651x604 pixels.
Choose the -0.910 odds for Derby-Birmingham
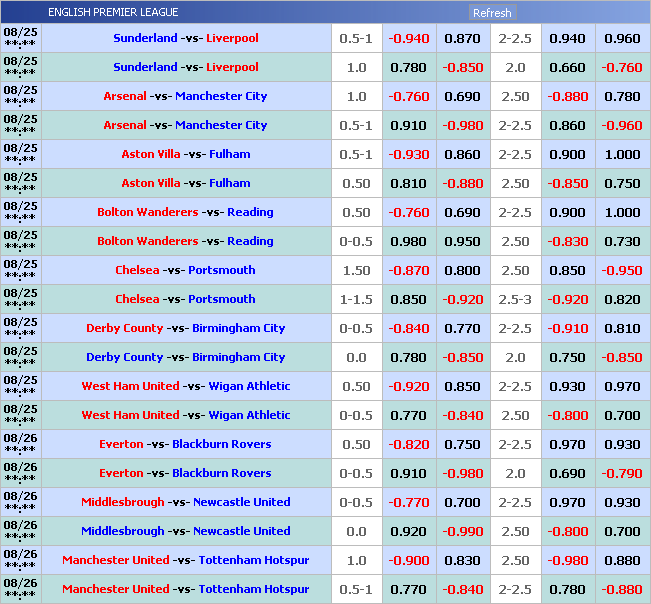point(568,329)
